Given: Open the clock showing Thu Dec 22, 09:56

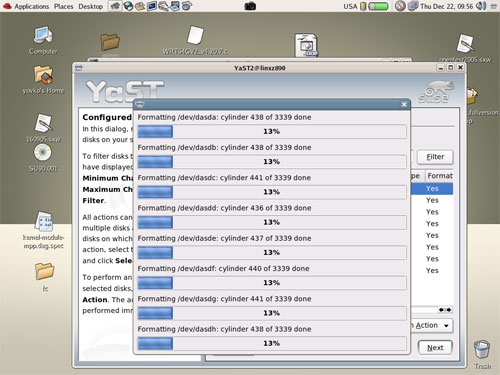Looking at the screenshot, I should tap(447, 6).
